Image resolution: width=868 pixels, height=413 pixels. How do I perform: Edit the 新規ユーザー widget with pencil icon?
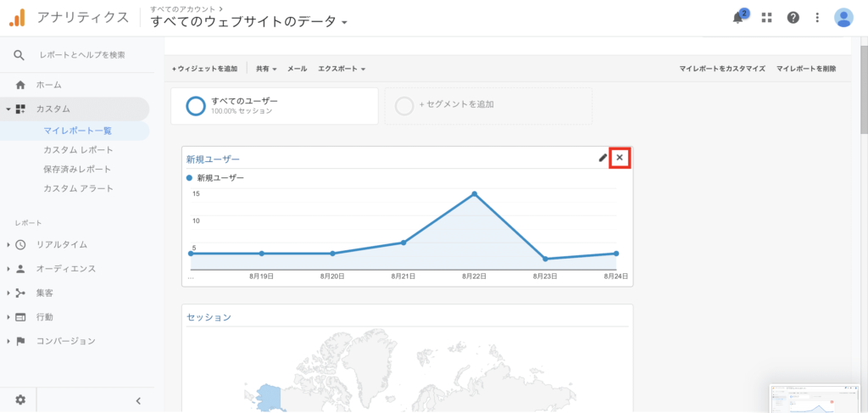(603, 158)
